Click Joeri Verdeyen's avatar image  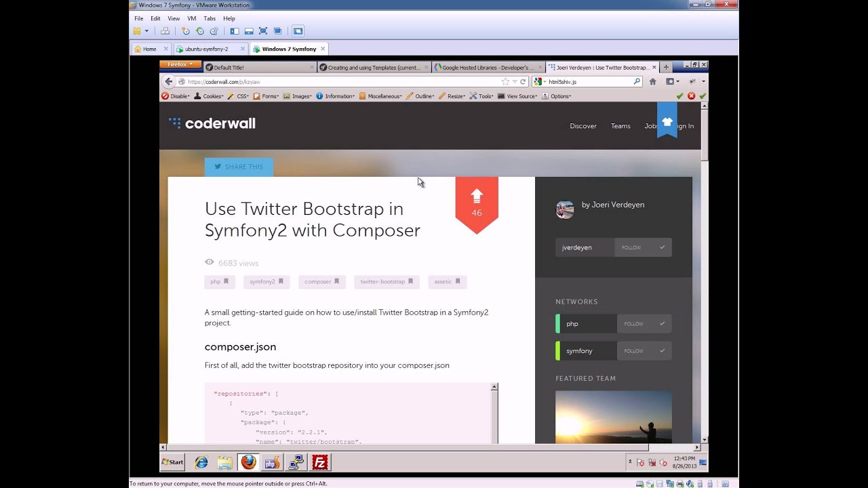pos(565,209)
